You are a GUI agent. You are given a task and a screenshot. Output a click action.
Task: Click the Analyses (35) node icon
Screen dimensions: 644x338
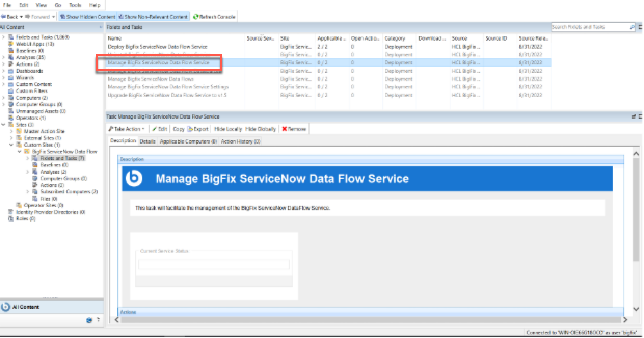coord(11,58)
